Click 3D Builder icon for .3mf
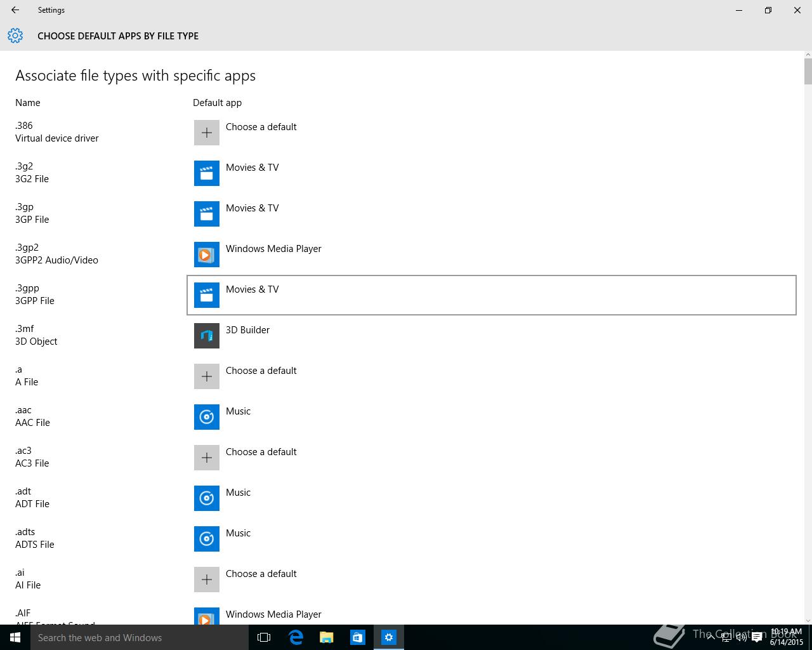The image size is (812, 650). coord(207,336)
